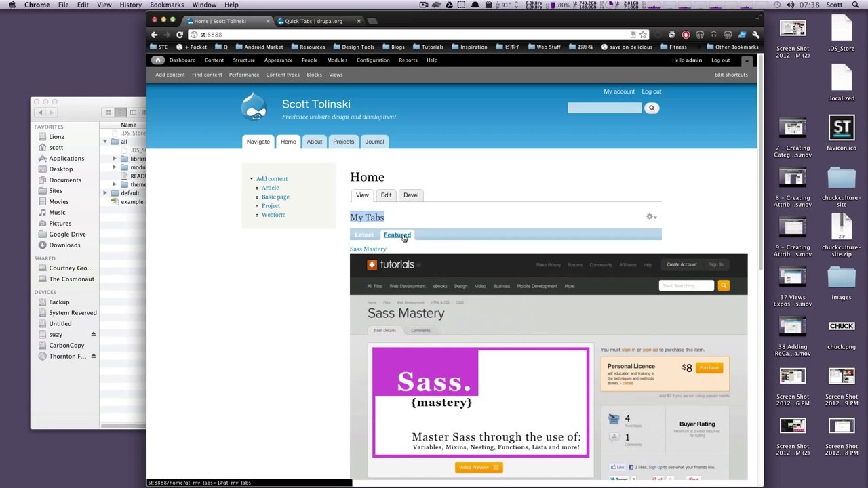Click the Views shortcut link
The width and height of the screenshot is (868, 488).
pos(336,75)
